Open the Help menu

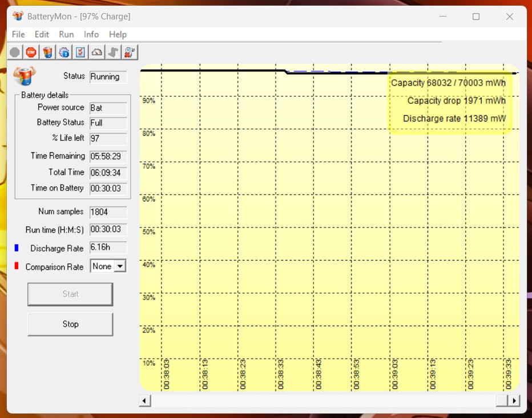coord(118,34)
